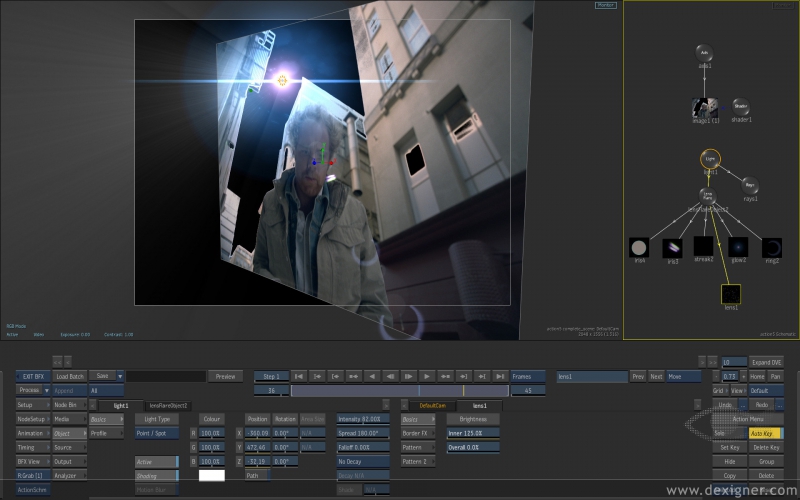
Task: Switch to the lens1 tab
Action: 480,406
